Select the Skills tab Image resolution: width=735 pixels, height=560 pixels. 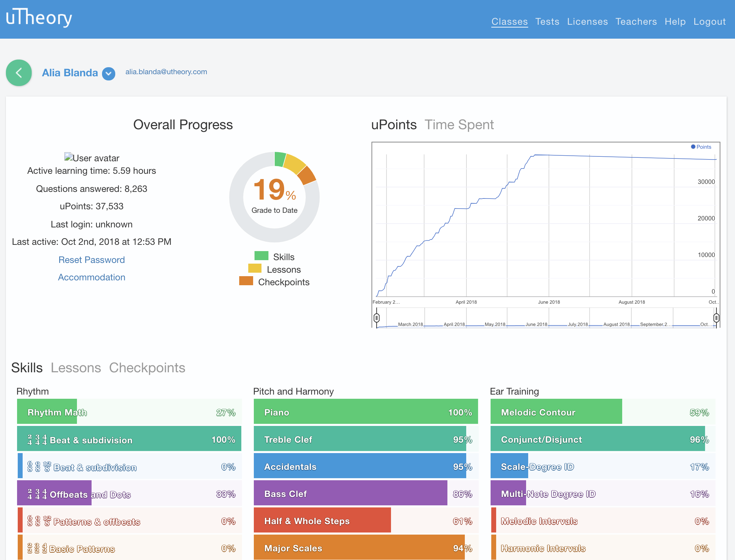pyautogui.click(x=27, y=368)
